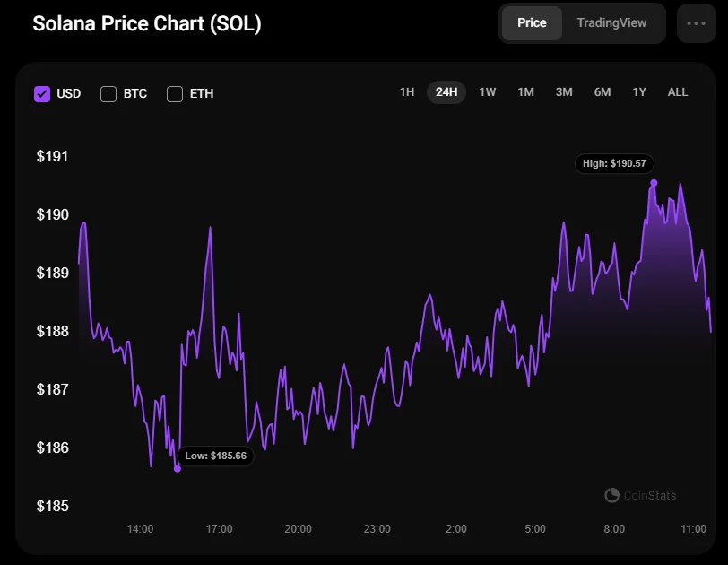Switch to the TradingView tab
Screen dimensions: 728x565
point(611,22)
